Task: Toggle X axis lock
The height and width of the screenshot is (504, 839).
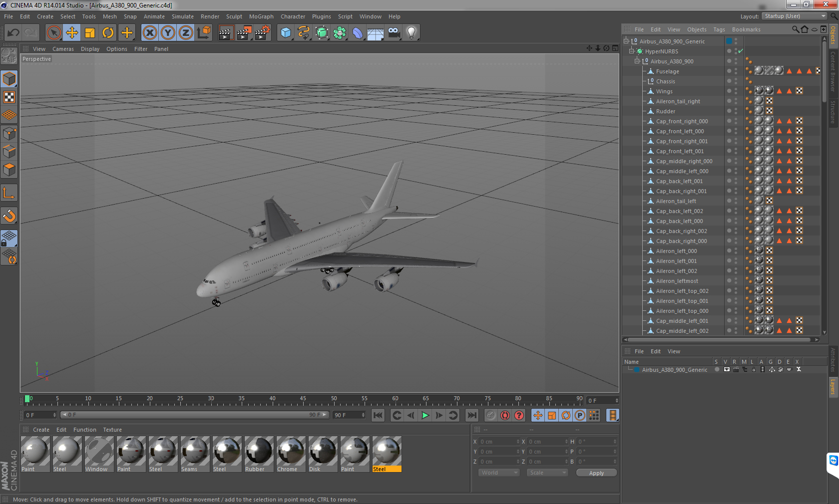Action: [150, 33]
